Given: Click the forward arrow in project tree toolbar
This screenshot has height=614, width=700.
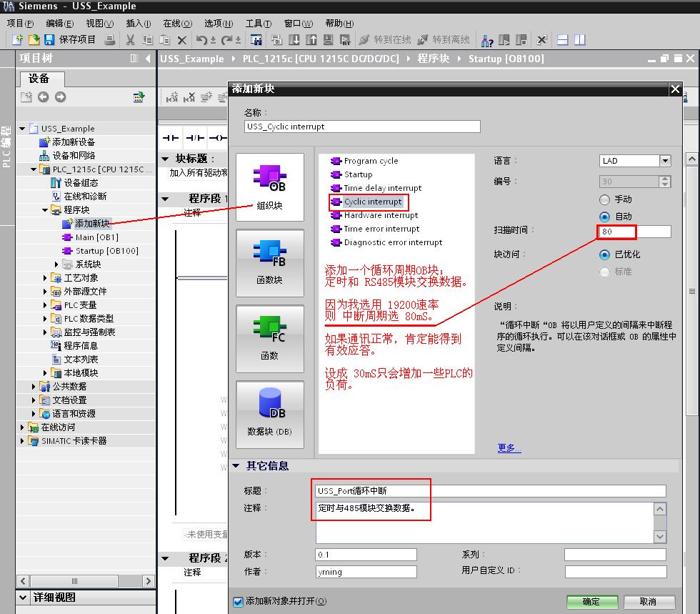Looking at the screenshot, I should click(60, 97).
